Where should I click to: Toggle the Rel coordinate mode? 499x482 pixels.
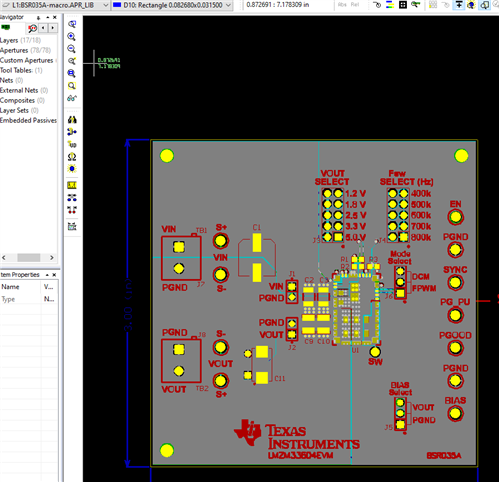pos(355,5)
